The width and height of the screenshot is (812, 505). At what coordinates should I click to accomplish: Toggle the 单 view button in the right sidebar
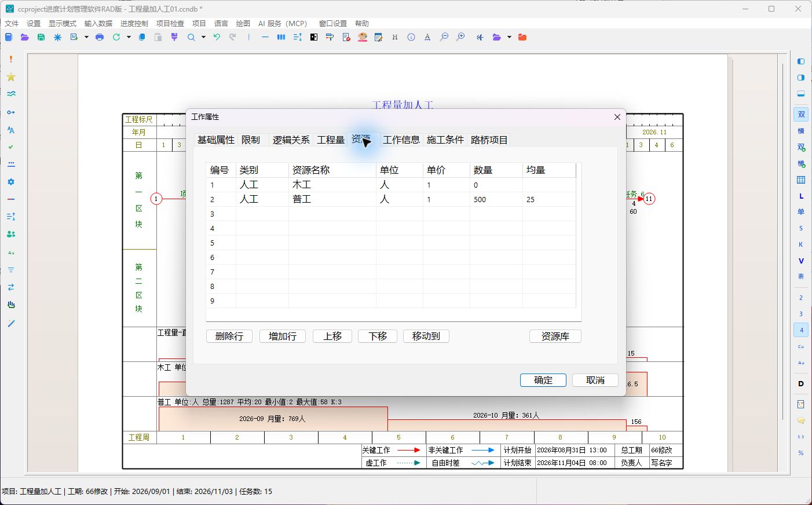(x=801, y=212)
